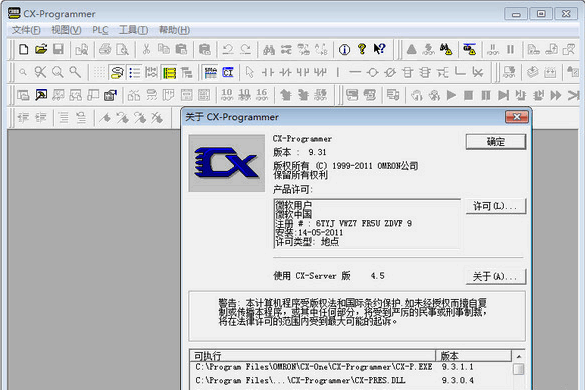585x390 pixels.
Task: Click the CX logo image in dialog
Action: tap(227, 163)
